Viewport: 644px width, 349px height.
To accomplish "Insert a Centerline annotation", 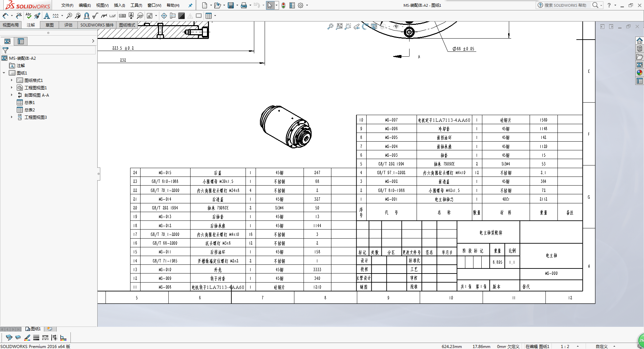I will click(173, 15).
